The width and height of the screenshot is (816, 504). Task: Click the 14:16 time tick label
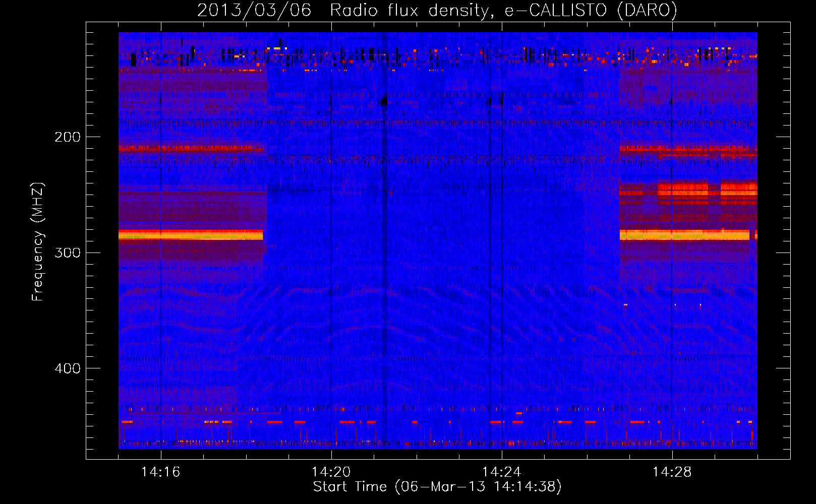click(x=160, y=472)
